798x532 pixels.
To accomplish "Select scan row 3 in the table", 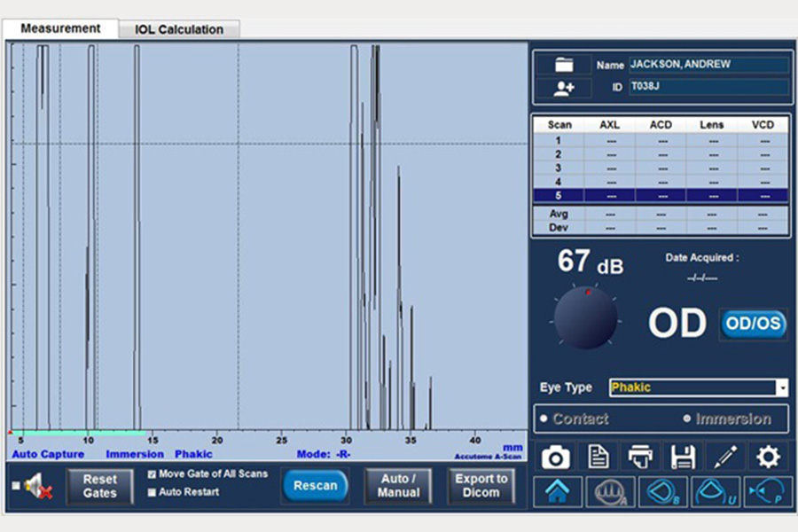I will click(x=661, y=168).
